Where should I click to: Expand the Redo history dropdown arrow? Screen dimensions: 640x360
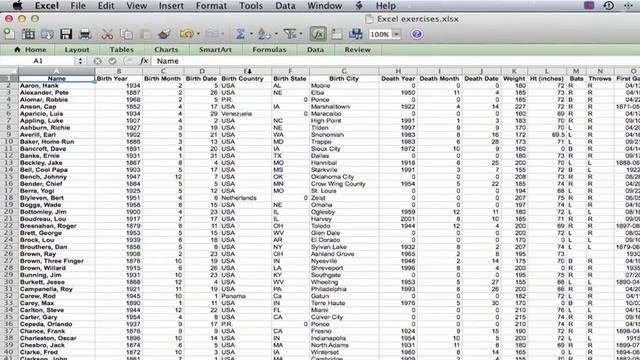(x=222, y=34)
